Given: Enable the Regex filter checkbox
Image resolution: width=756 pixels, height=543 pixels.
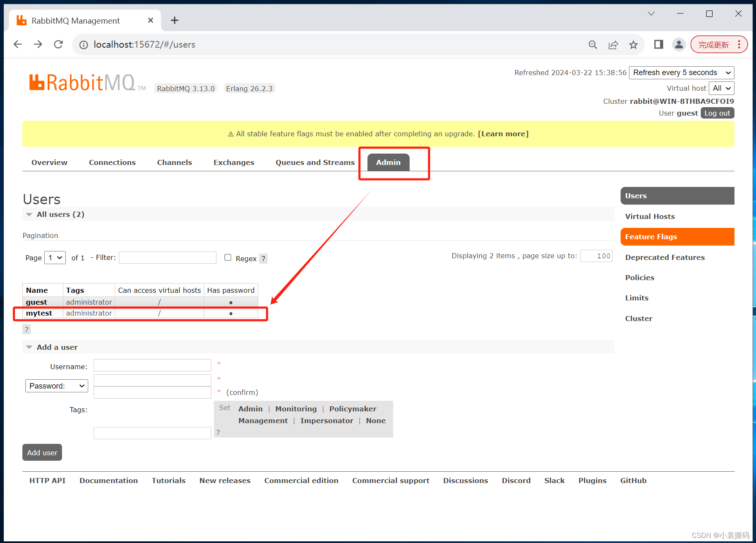Looking at the screenshot, I should (228, 257).
